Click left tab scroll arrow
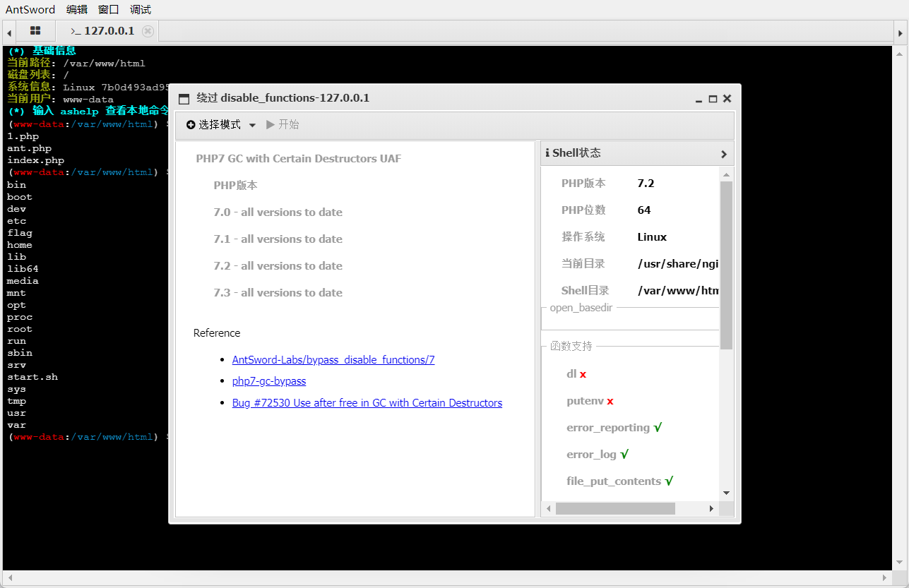Screen dimensions: 909x588 (x=9, y=32)
